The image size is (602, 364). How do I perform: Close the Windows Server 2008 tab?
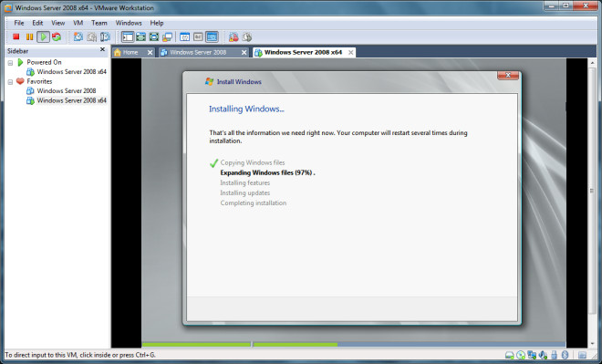click(x=244, y=53)
